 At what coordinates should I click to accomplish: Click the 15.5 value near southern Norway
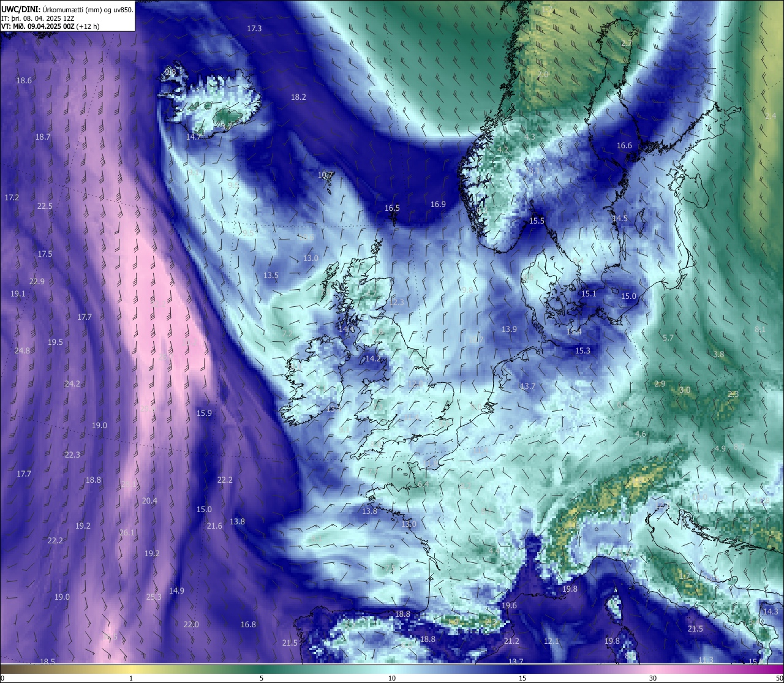click(x=537, y=221)
